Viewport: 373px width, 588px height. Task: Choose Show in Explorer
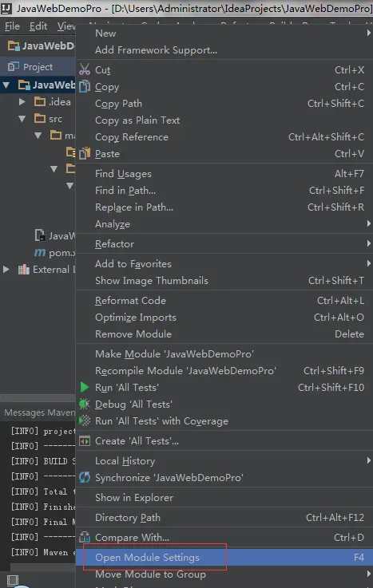224,498
